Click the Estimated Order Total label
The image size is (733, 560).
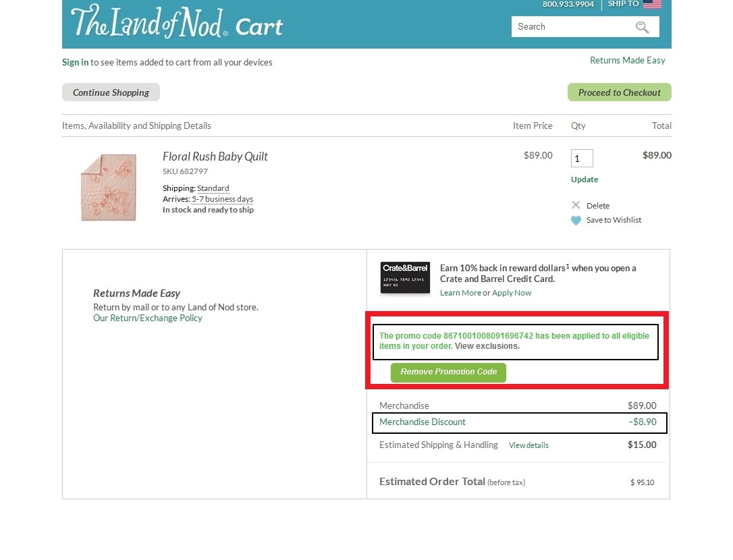pyautogui.click(x=432, y=482)
